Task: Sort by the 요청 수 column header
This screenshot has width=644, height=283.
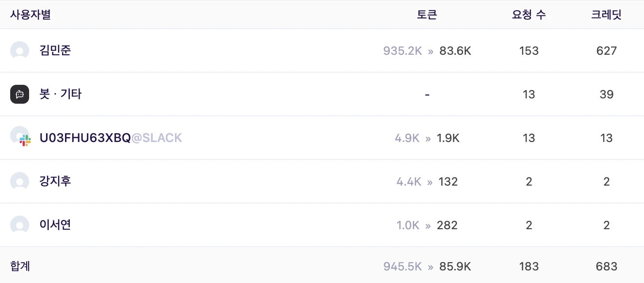Action: click(529, 15)
